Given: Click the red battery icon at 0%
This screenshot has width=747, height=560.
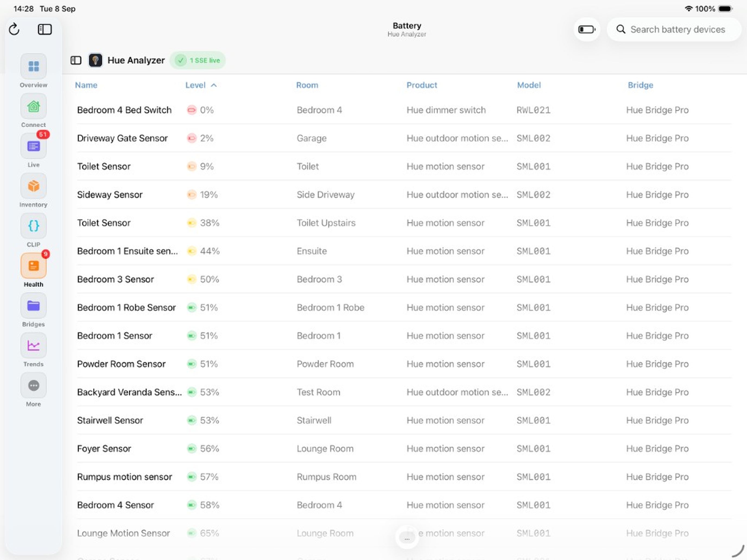Looking at the screenshot, I should coord(191,110).
